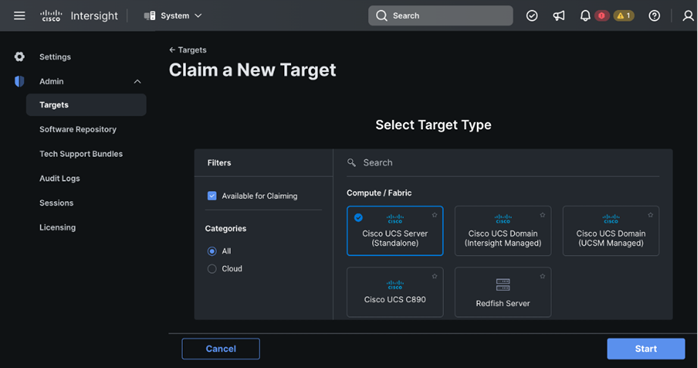Click the Admin shield icon
Image resolution: width=698 pixels, height=368 pixels.
coord(19,81)
